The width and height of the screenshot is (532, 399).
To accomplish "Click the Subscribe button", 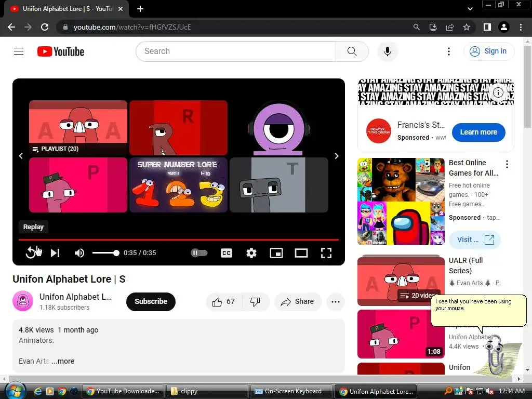I will 151,301.
